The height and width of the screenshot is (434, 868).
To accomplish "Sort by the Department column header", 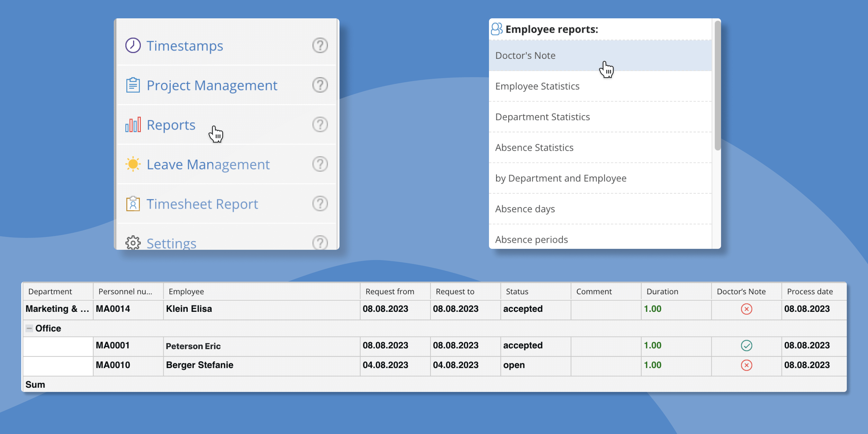I will [x=58, y=292].
